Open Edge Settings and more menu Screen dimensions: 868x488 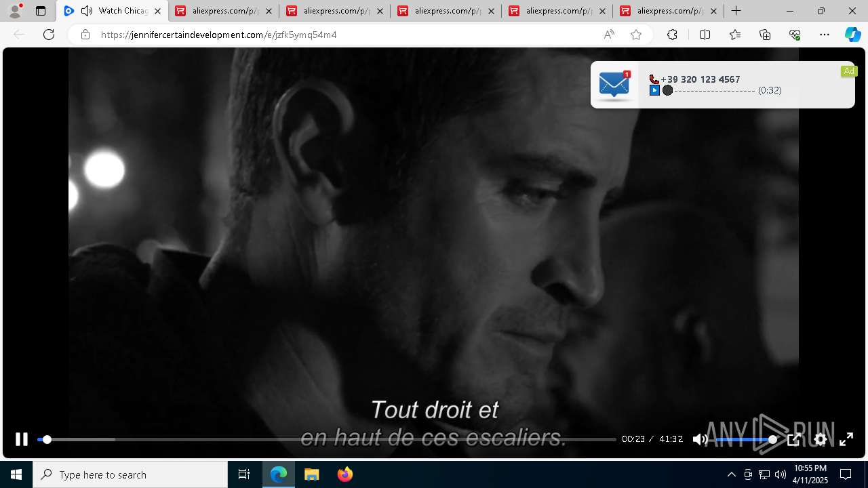pyautogui.click(x=825, y=35)
